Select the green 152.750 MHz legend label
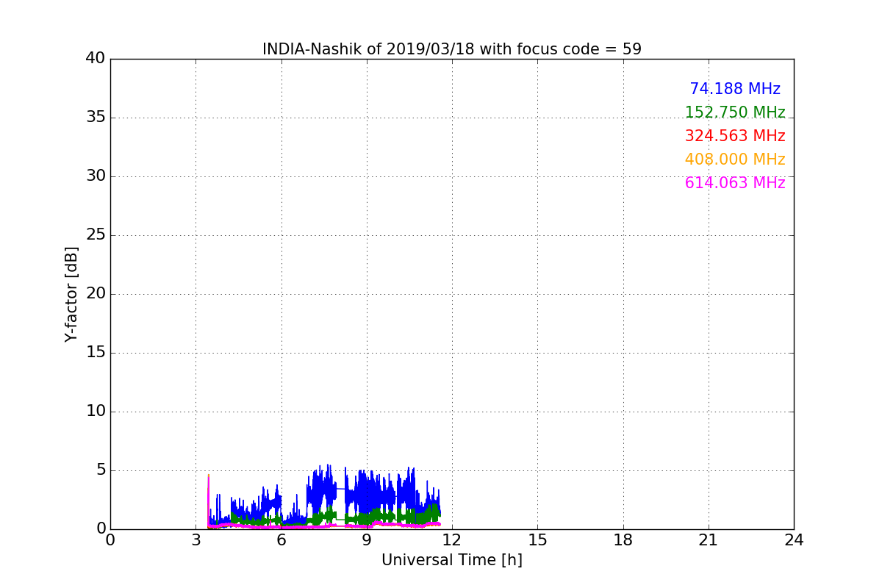882x588 pixels. [x=735, y=112]
